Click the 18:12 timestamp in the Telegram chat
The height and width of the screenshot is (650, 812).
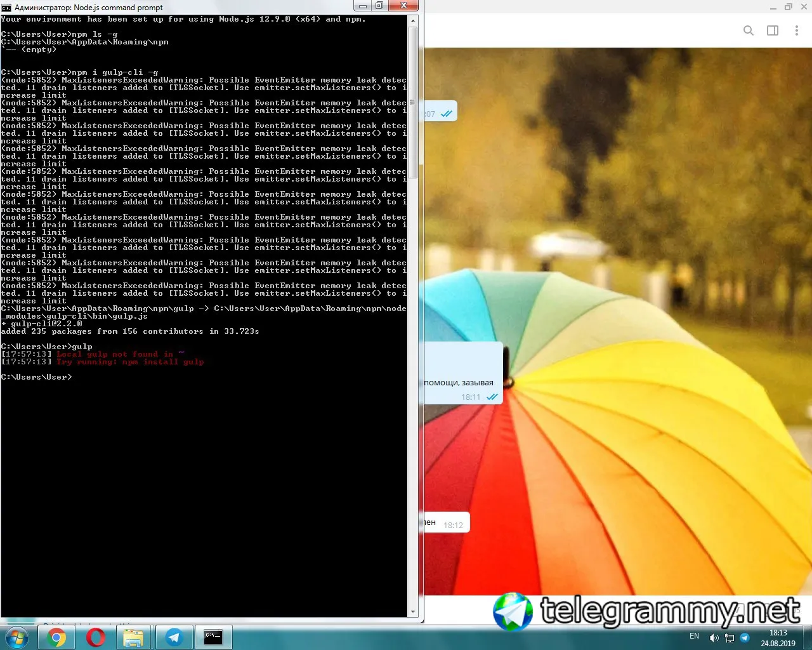click(453, 526)
